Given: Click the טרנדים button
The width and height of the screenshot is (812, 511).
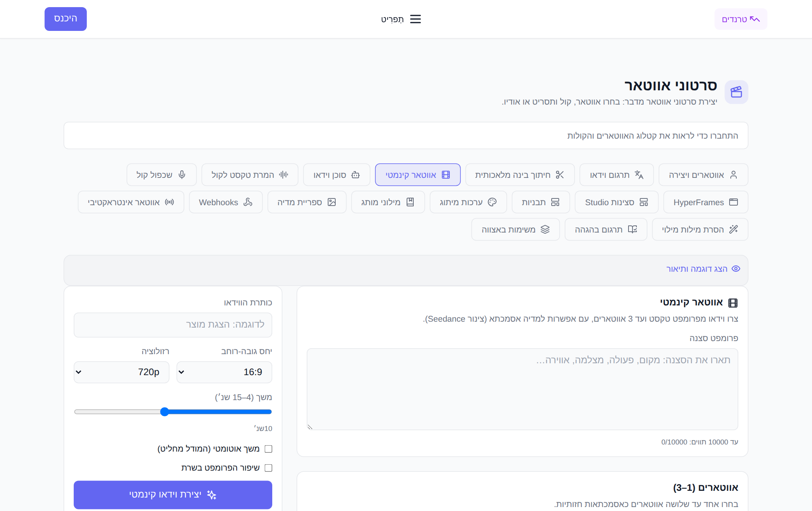Looking at the screenshot, I should [741, 19].
